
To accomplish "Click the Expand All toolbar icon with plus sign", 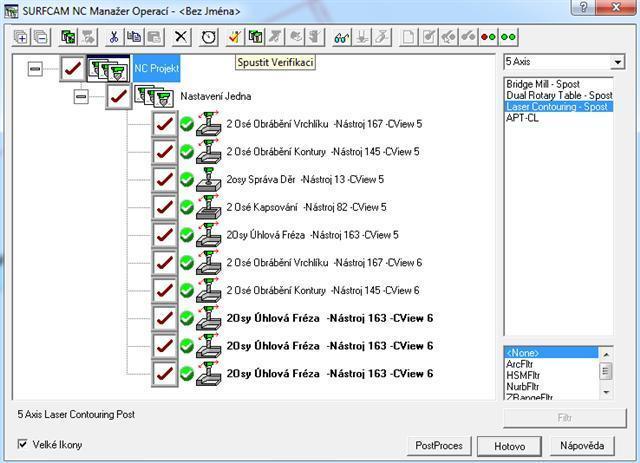I will pos(21,38).
